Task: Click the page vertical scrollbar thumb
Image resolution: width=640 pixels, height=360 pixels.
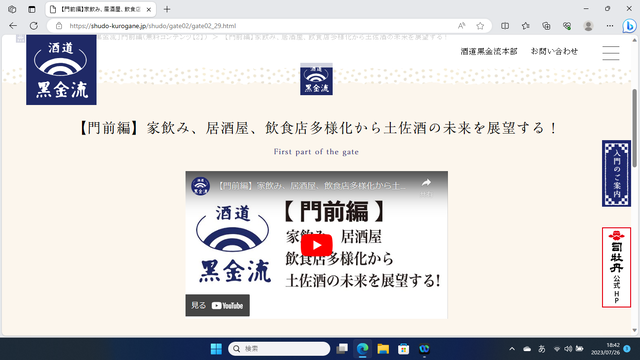Action: pyautogui.click(x=634, y=128)
